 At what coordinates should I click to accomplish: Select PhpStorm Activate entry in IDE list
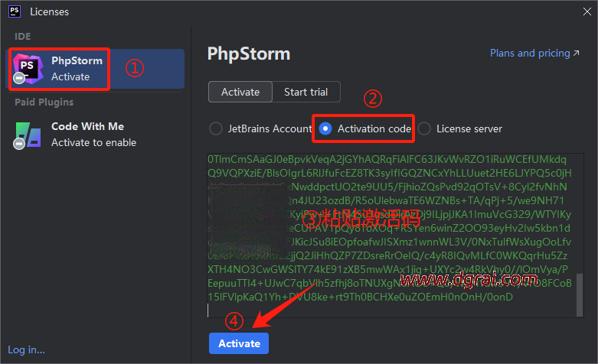96,68
